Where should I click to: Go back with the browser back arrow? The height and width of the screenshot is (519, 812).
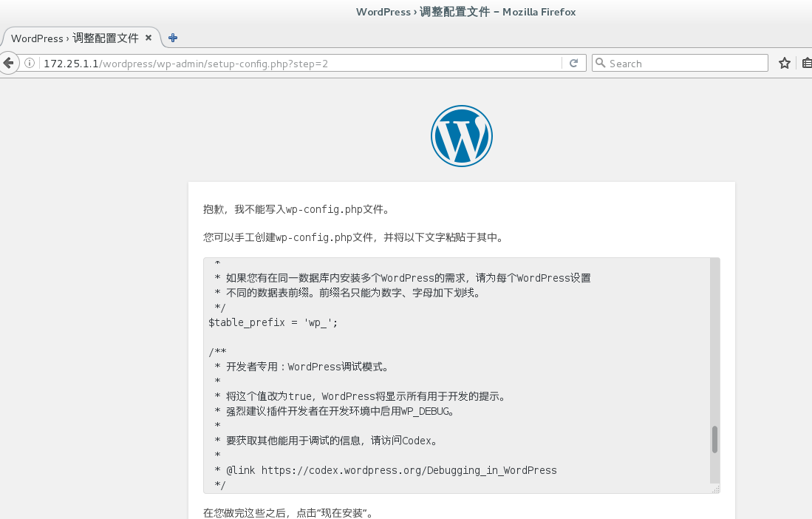coord(8,63)
